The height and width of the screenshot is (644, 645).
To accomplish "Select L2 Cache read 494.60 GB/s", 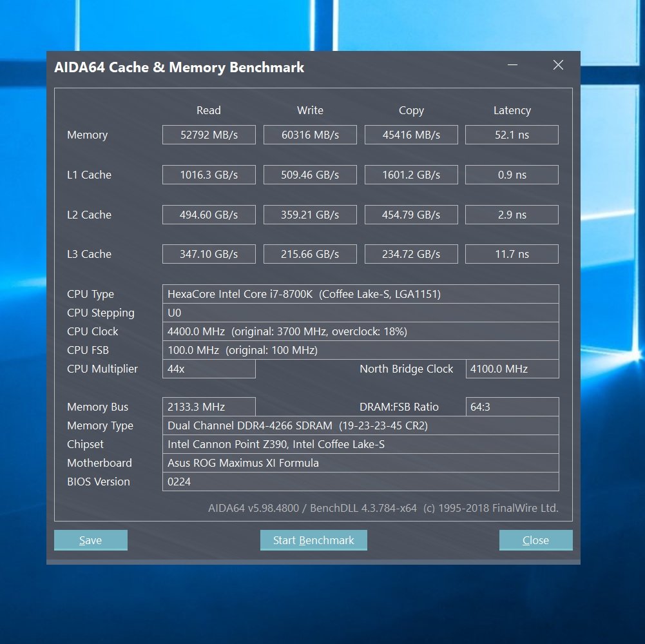I will pos(209,215).
